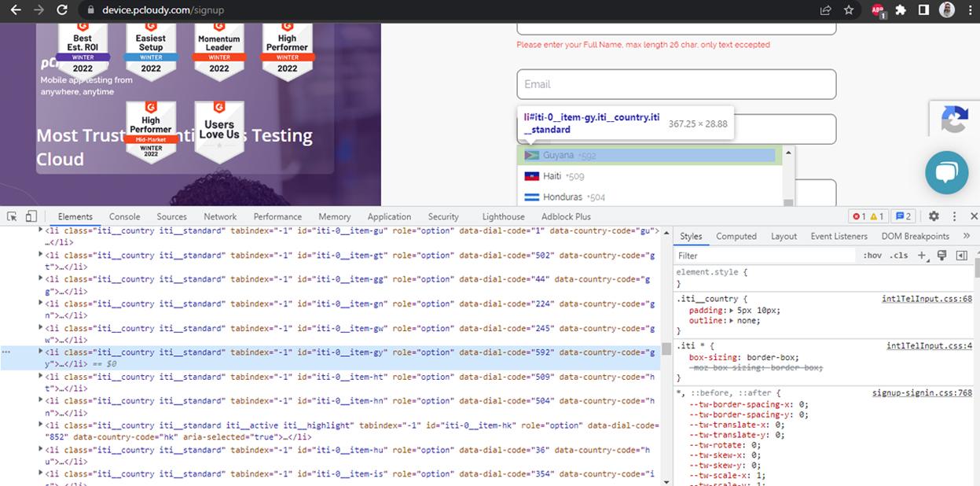
Task: Open the Application tab
Action: [389, 216]
